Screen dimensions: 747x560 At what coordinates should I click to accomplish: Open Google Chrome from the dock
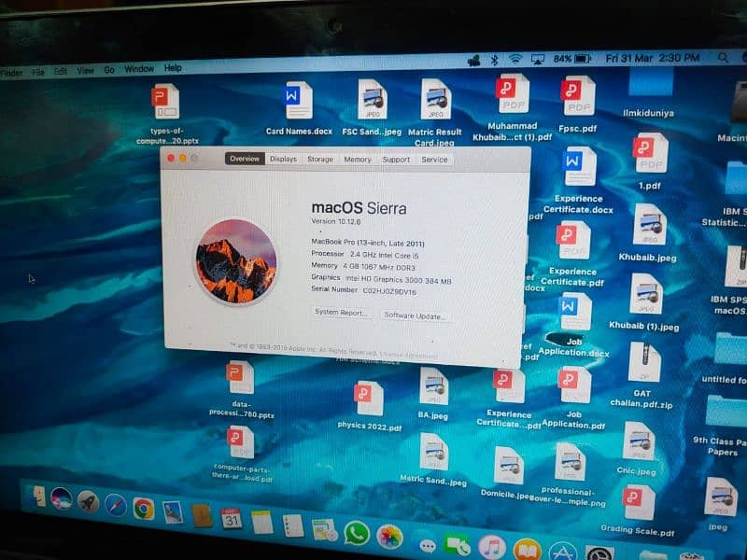(x=143, y=508)
